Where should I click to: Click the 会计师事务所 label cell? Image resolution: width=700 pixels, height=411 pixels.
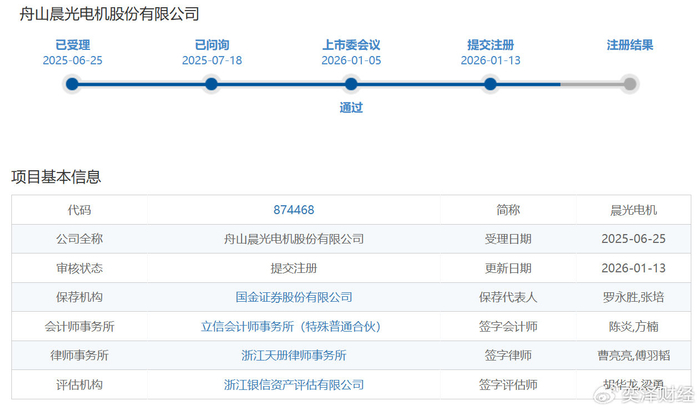(79, 327)
